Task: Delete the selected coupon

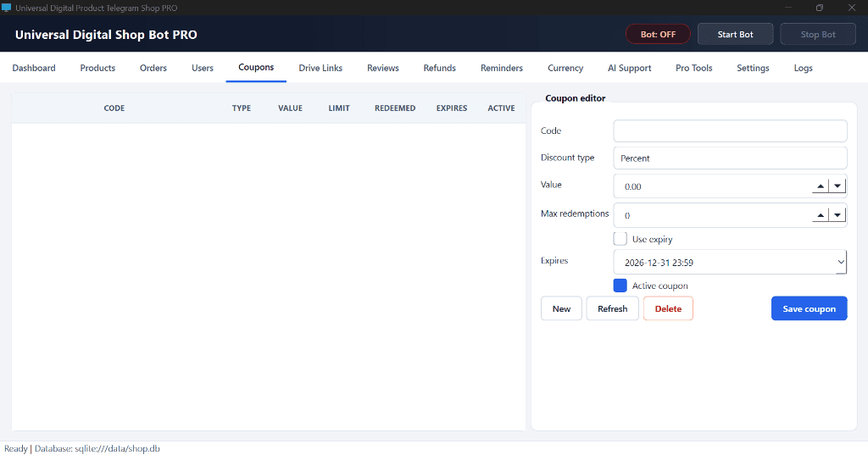Action: coord(668,309)
